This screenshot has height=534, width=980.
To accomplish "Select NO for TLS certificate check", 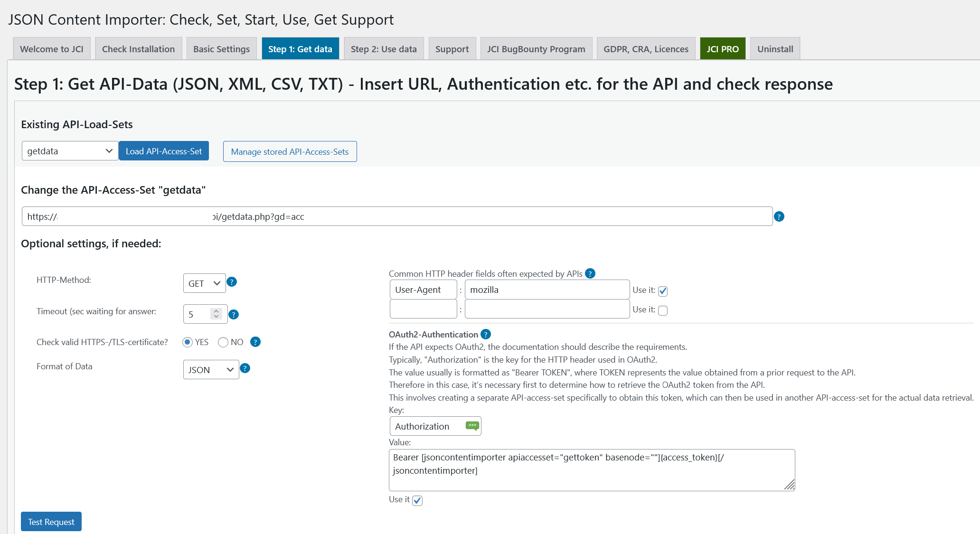I will click(223, 342).
